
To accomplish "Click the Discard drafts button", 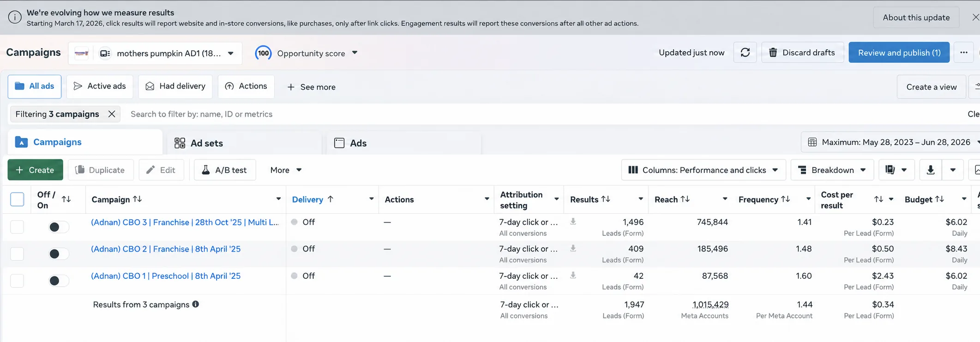I will [x=802, y=53].
